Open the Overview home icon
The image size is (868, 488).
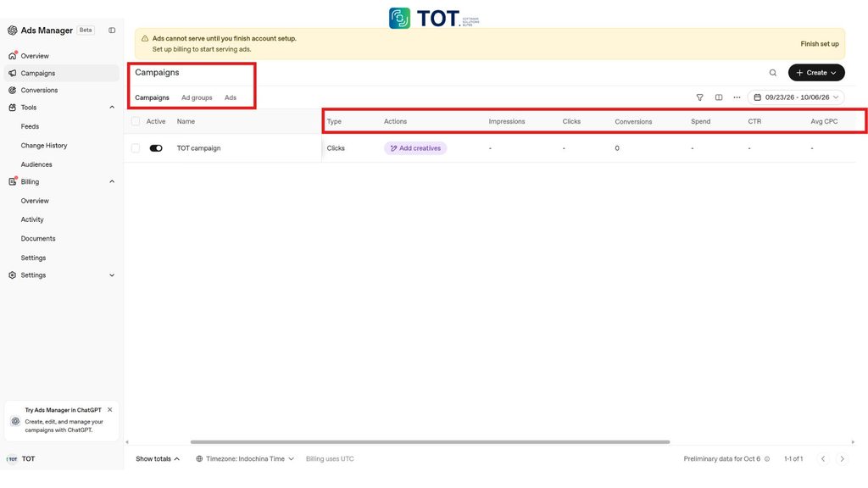point(12,56)
